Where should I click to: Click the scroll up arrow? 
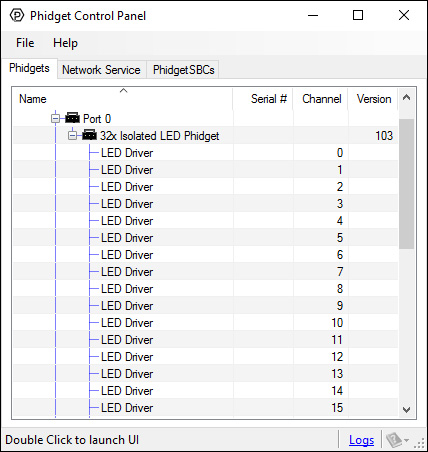coord(406,97)
